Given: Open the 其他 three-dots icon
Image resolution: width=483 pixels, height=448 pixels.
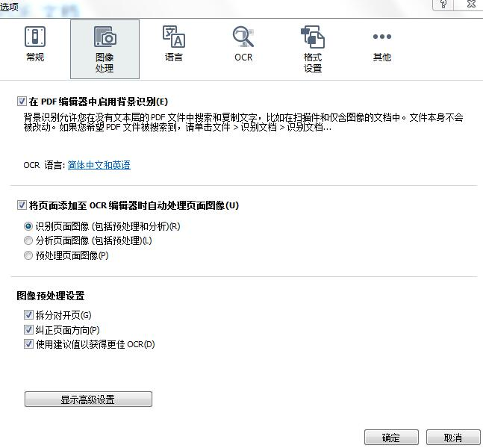Looking at the screenshot, I should coord(382,37).
